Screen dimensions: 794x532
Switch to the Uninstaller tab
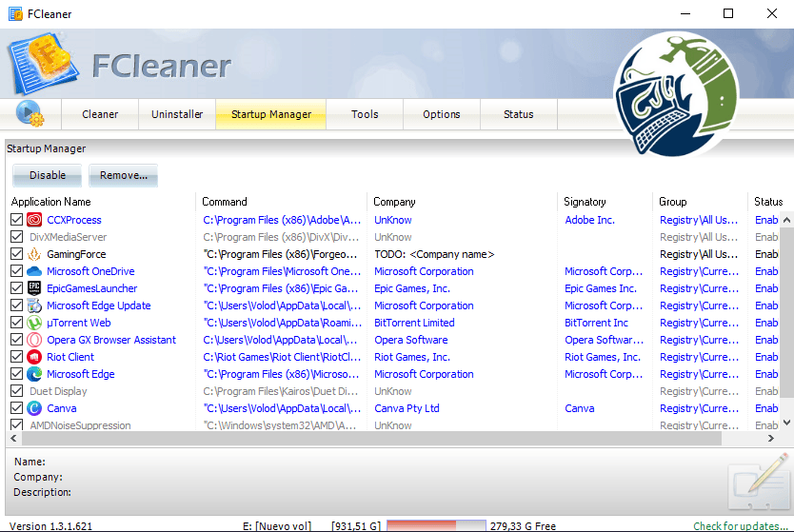pyautogui.click(x=177, y=114)
